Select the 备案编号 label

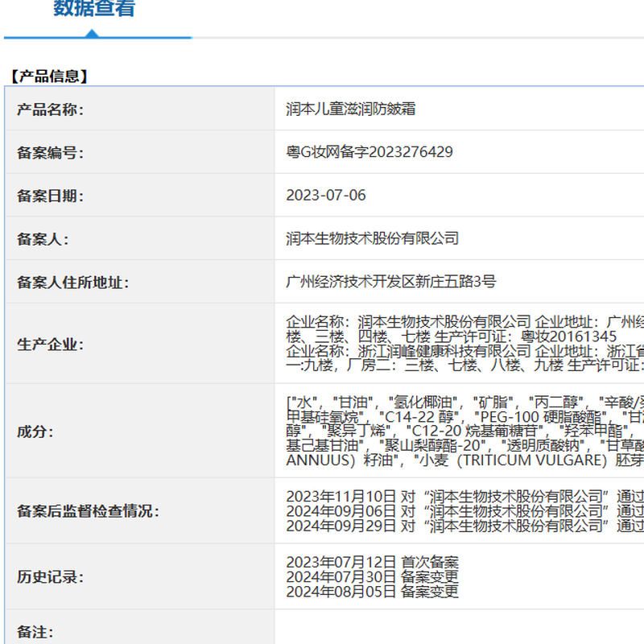click(x=50, y=153)
